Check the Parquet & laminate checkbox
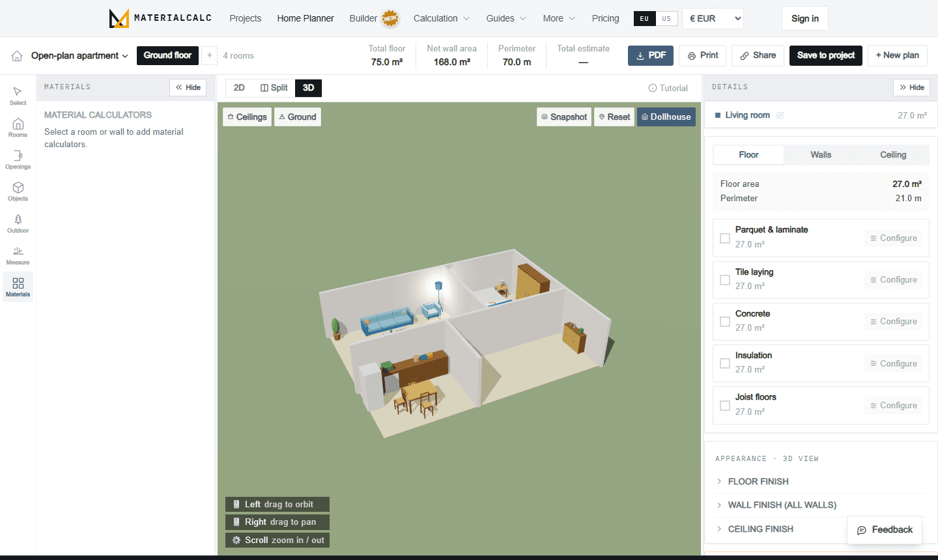 (724, 238)
